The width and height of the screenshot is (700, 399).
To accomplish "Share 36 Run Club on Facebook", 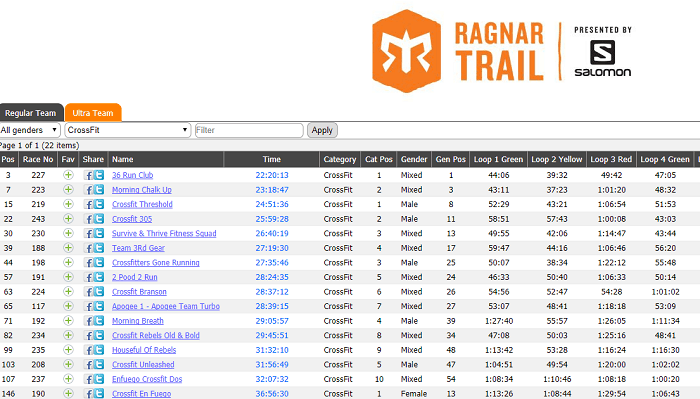I will click(88, 175).
